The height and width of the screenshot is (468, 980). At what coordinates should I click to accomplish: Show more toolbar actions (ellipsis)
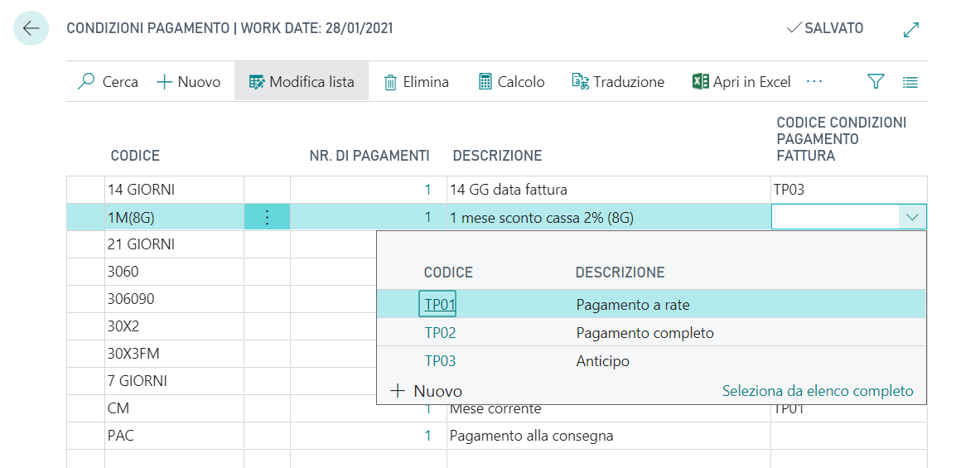click(814, 81)
